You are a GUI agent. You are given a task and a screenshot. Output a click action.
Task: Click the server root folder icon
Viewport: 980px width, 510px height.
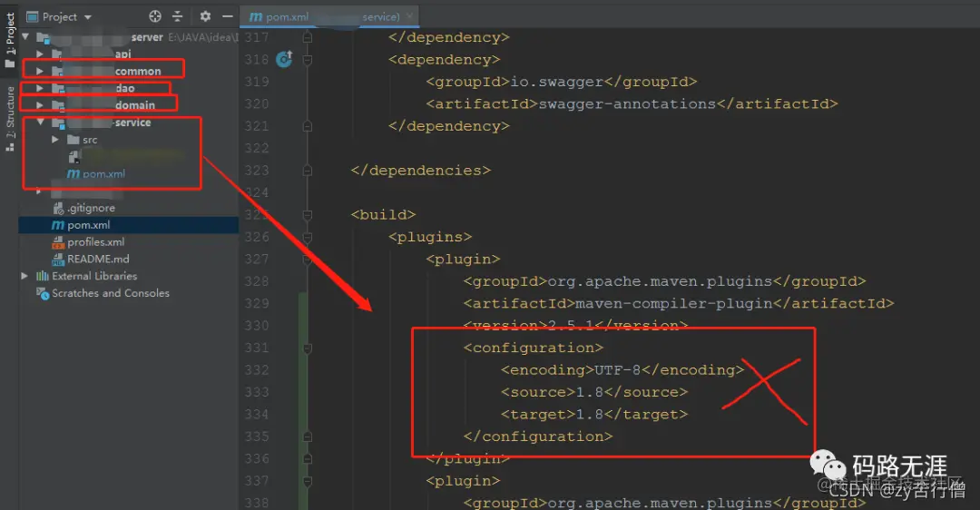coord(44,37)
